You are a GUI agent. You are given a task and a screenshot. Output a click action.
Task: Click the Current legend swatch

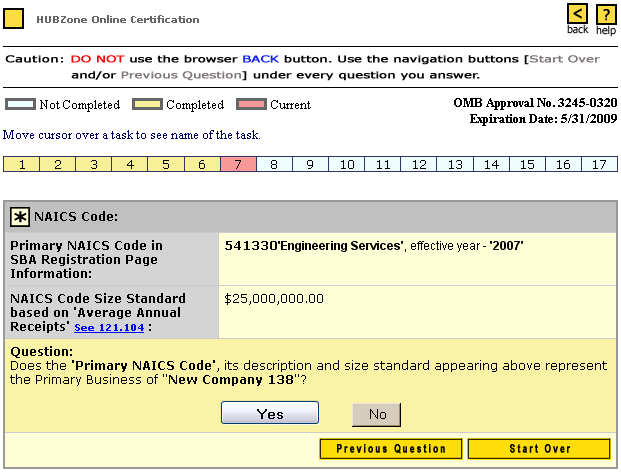click(251, 105)
